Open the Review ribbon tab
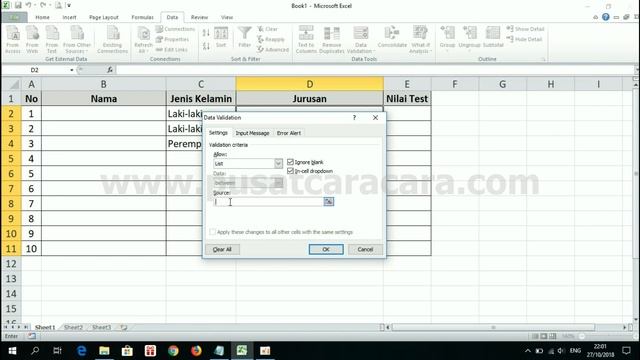The image size is (640, 360). [x=199, y=17]
